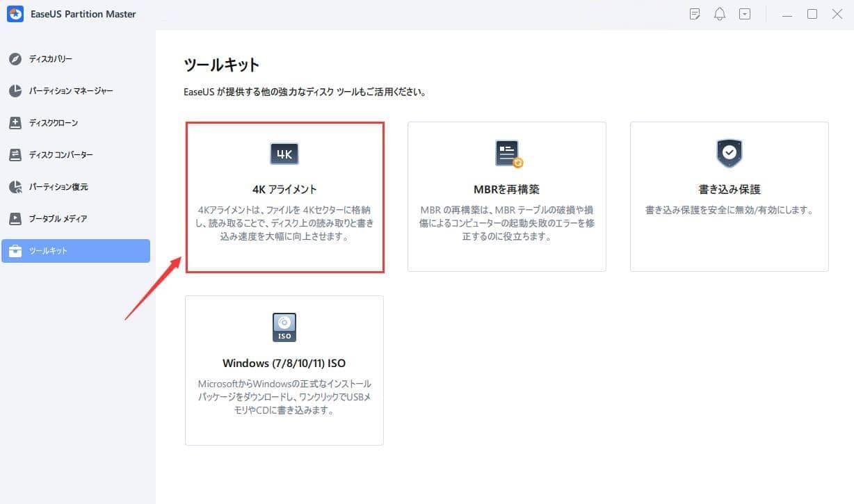
Task: Click the Windows (7/8/10/11) ISO title
Action: coord(284,363)
